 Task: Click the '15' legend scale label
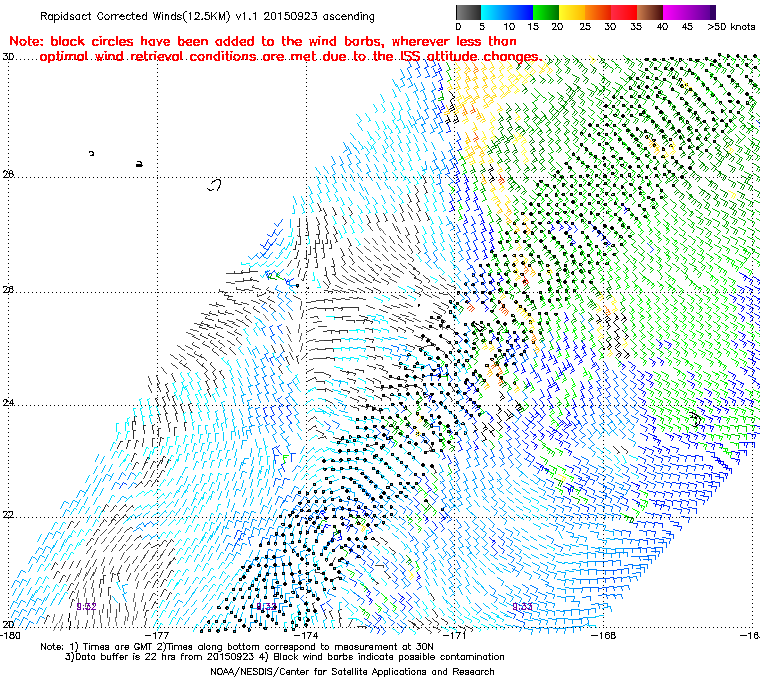(x=533, y=27)
